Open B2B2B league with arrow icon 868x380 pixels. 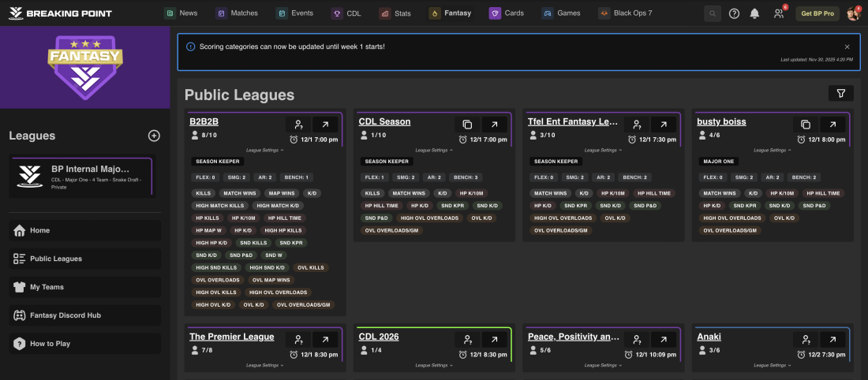pos(325,125)
